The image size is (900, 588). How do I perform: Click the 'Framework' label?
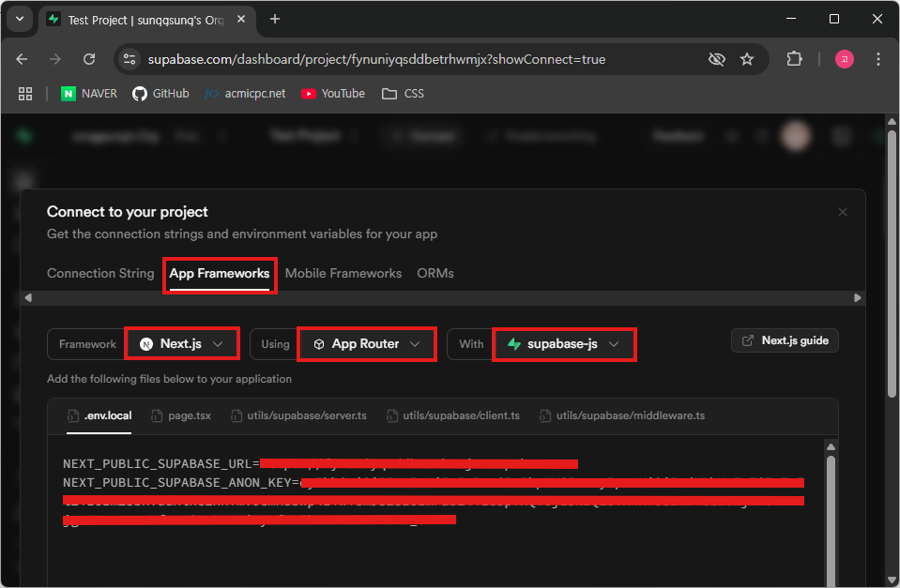87,344
